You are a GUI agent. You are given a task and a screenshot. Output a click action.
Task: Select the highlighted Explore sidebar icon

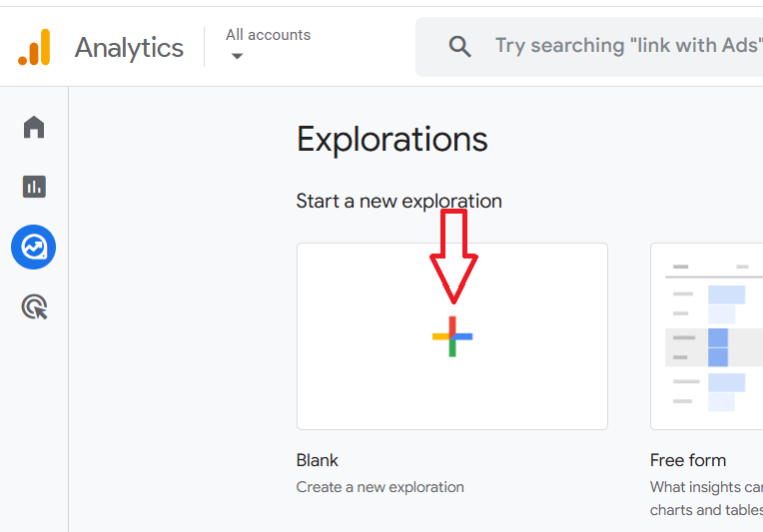coord(34,247)
